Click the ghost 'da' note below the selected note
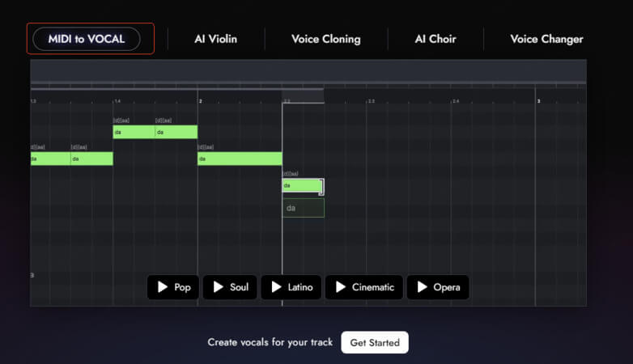633x364 pixels. pyautogui.click(x=303, y=208)
